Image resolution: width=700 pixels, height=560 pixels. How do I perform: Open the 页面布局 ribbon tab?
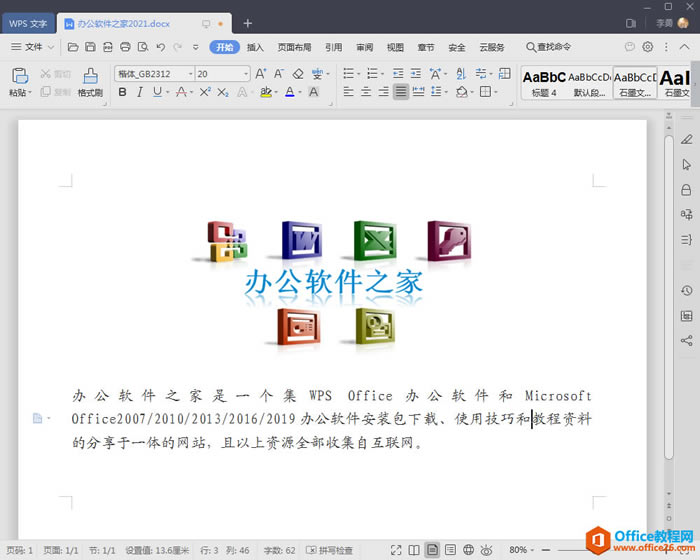(294, 47)
